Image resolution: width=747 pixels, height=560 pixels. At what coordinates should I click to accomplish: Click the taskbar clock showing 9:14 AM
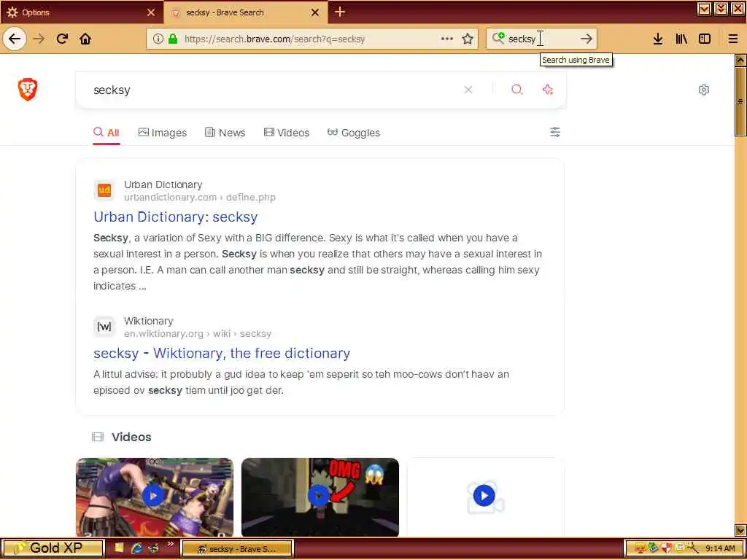click(x=720, y=548)
